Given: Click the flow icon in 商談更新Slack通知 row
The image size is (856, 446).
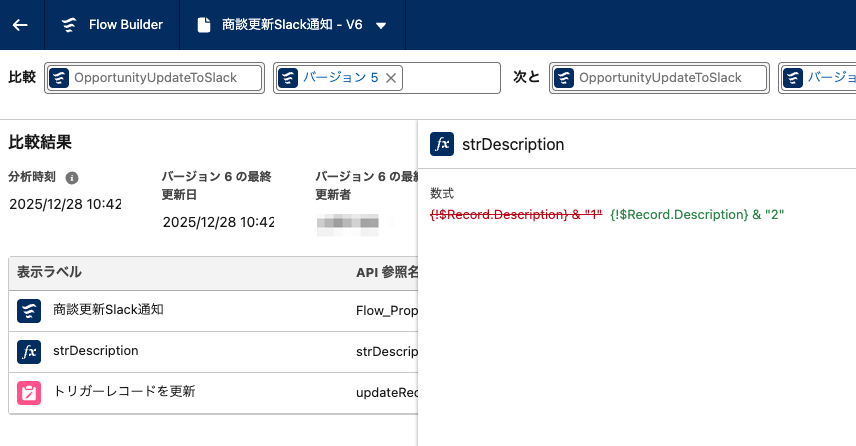Looking at the screenshot, I should tap(29, 310).
